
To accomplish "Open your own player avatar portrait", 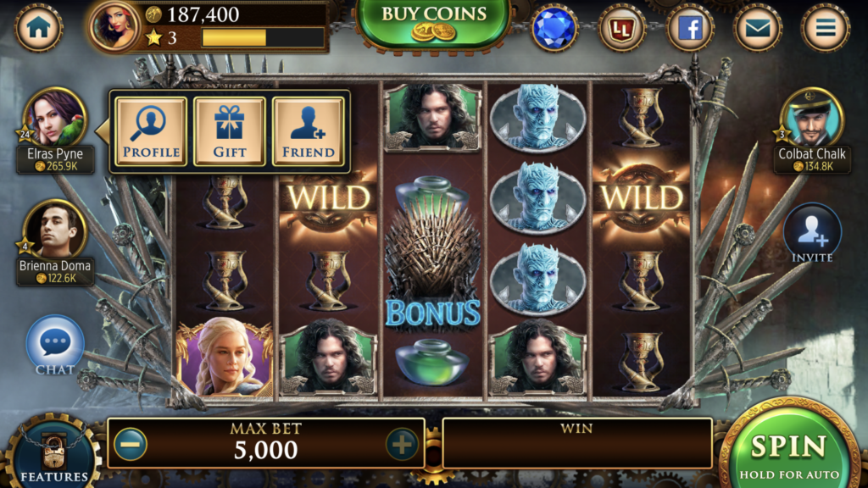I will pos(115,26).
